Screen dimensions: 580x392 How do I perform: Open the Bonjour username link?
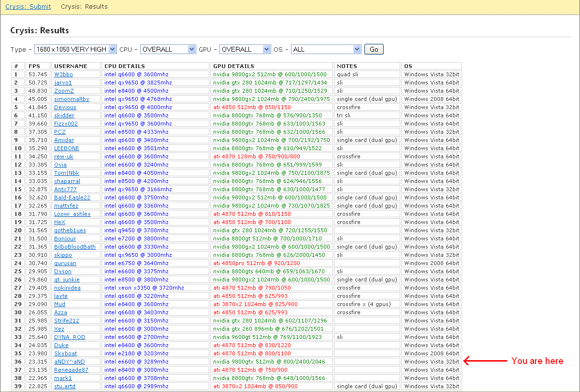click(x=65, y=238)
